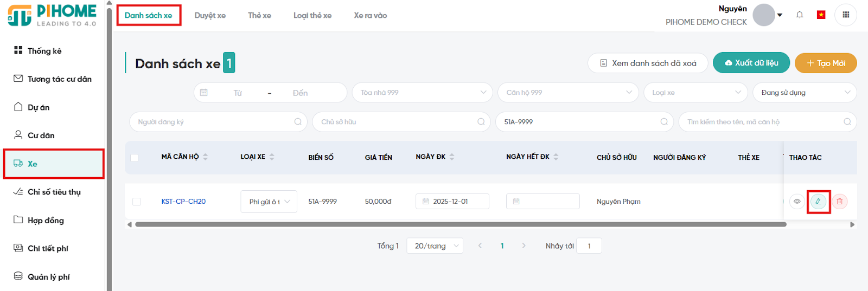Click the Xuất dữ liệu export button
Screen dimensions: 868x291
[751, 63]
